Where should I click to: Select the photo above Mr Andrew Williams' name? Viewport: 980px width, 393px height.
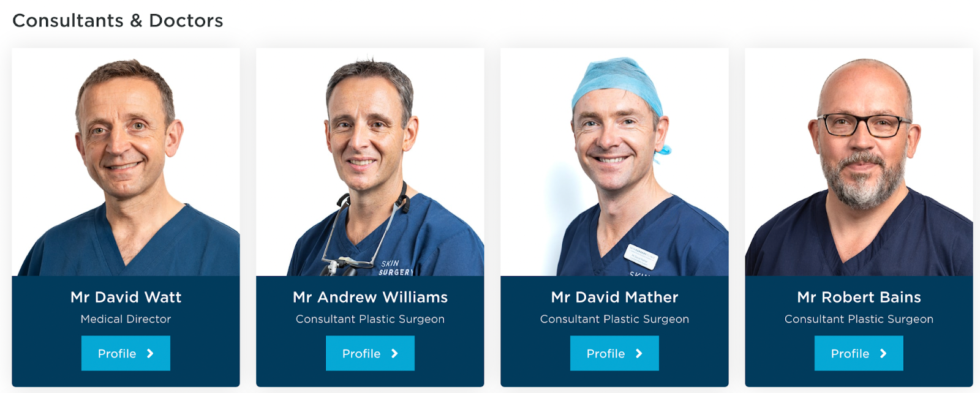click(x=370, y=162)
